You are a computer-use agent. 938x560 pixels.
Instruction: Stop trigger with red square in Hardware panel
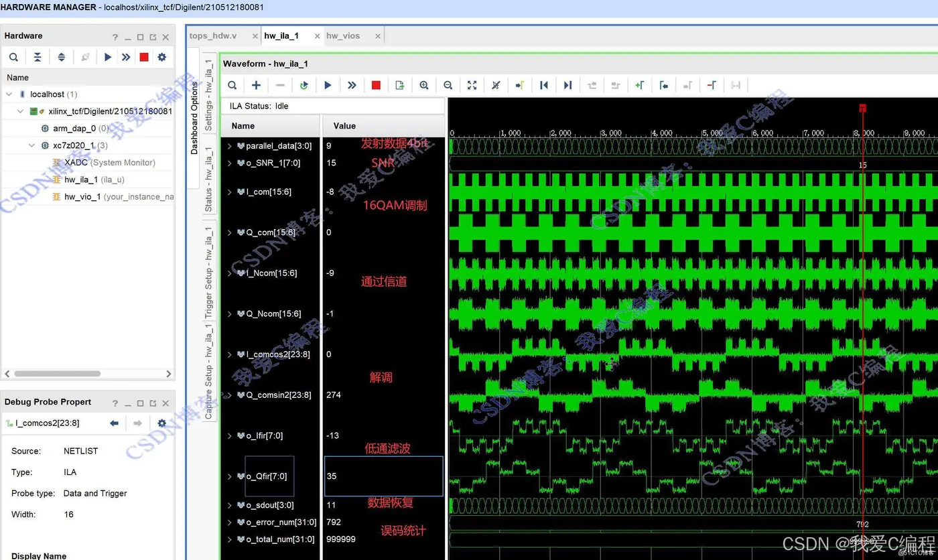(144, 58)
